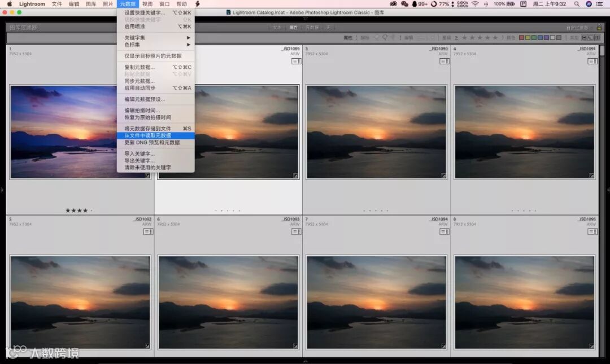Open Notification Center list icon
Image resolution: width=610 pixels, height=364 pixels.
(x=599, y=4)
